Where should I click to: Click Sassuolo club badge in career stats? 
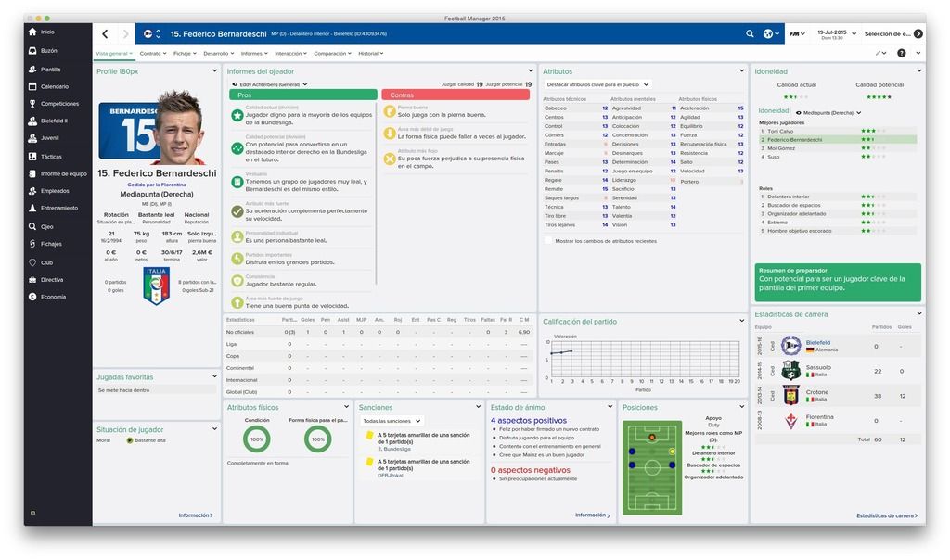(790, 371)
